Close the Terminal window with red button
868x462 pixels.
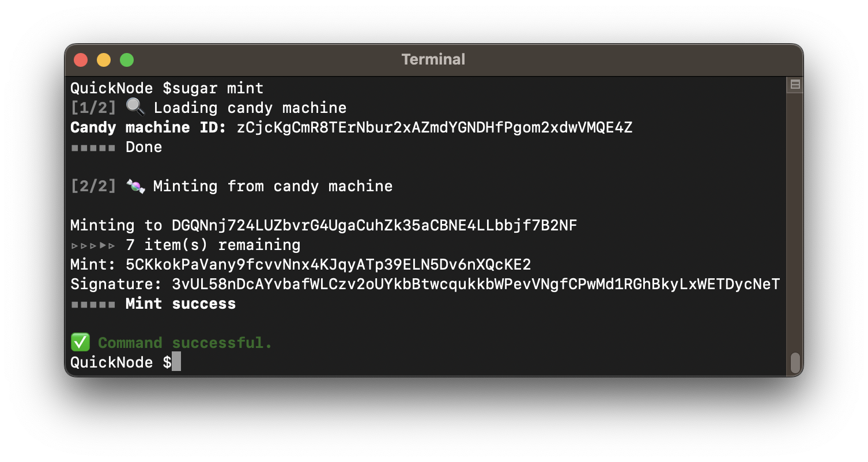(x=81, y=60)
